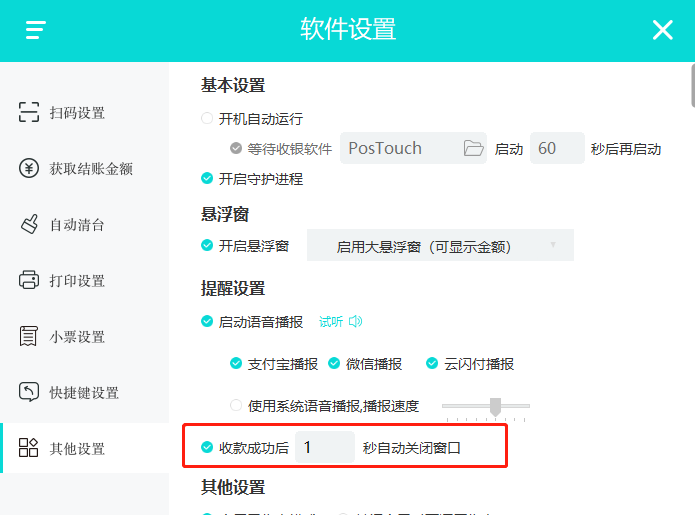Viewport: 695px width, 515px height.
Task: Open 打印设置 tab in sidebar
Action: coord(77,281)
